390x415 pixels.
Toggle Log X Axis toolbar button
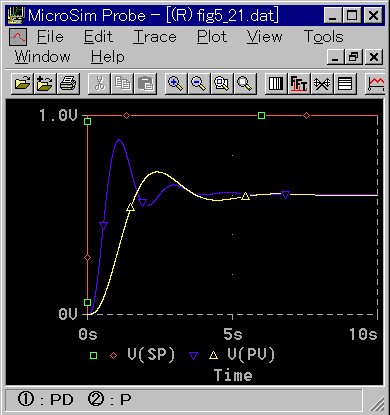(276, 83)
